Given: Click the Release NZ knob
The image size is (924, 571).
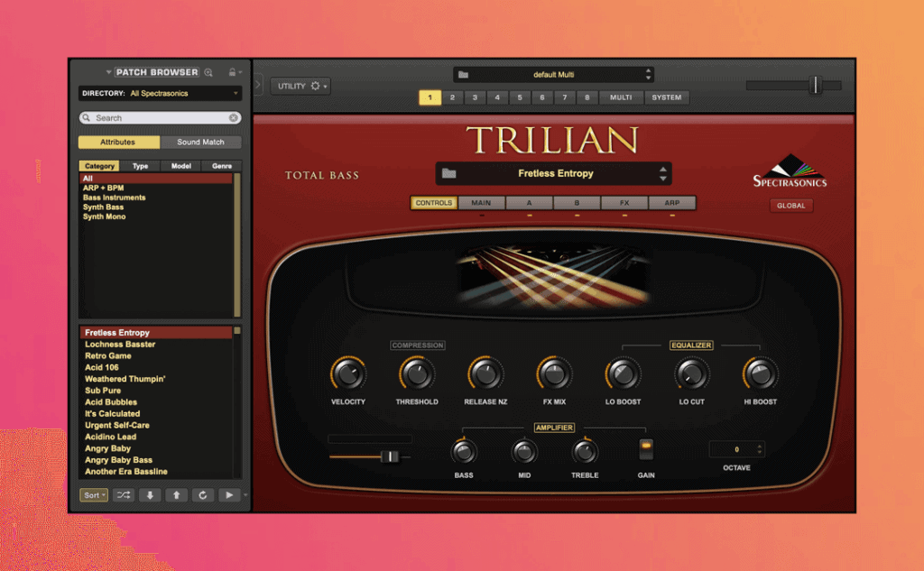Looking at the screenshot, I should pos(485,374).
